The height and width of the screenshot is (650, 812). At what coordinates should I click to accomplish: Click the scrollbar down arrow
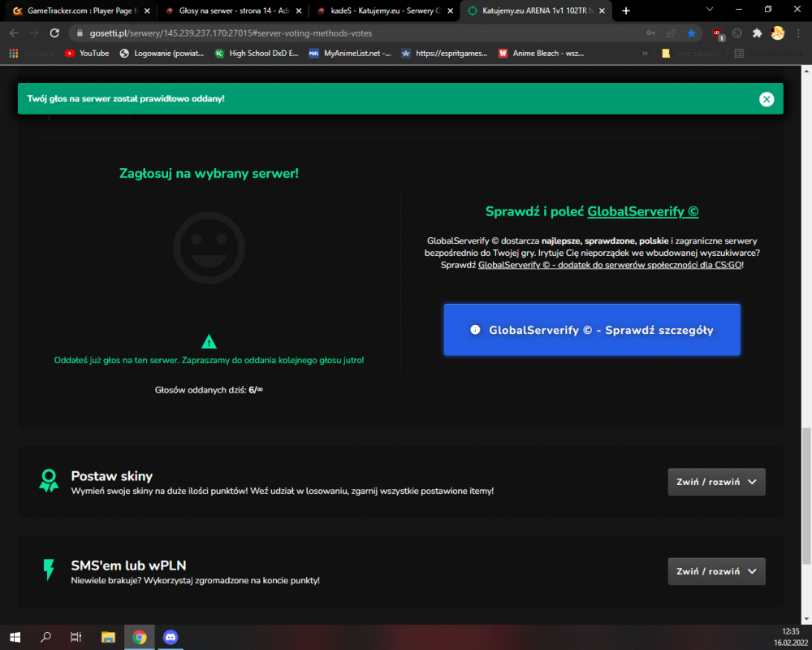pyautogui.click(x=806, y=619)
